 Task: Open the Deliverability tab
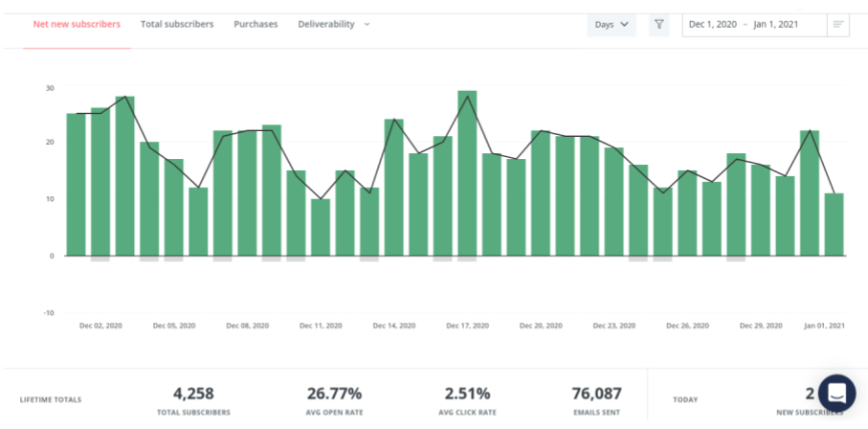pos(326,24)
